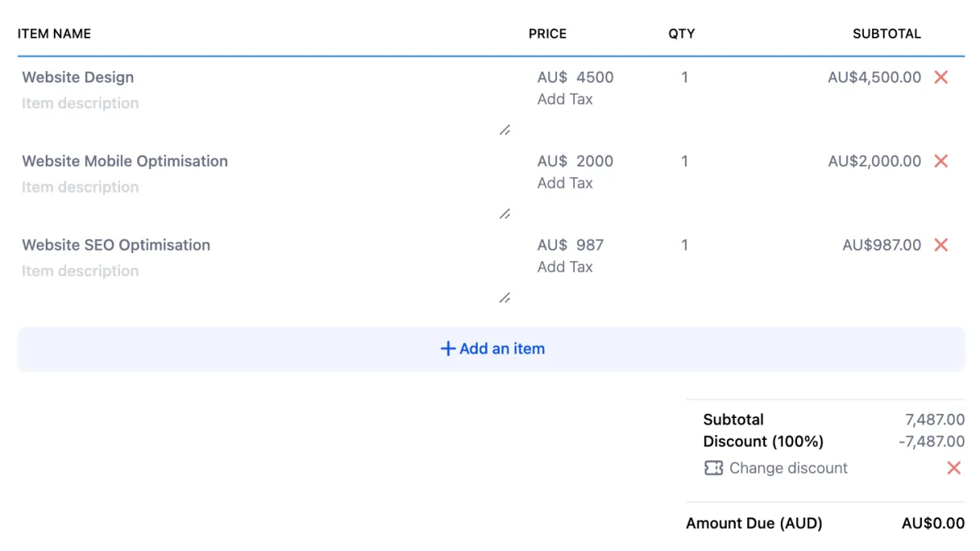This screenshot has width=980, height=551.
Task: Edit the 987 price field
Action: pos(590,245)
